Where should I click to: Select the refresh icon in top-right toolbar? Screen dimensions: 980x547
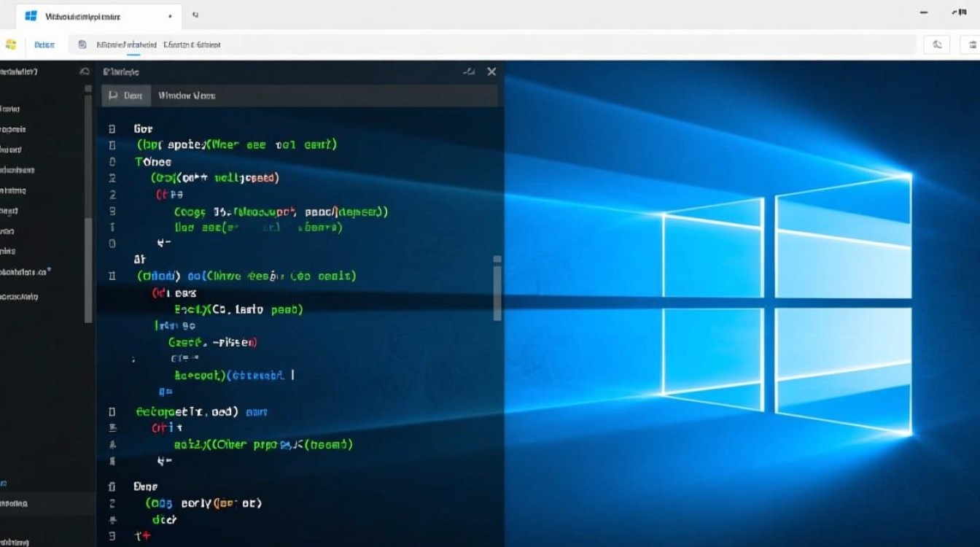(x=937, y=44)
